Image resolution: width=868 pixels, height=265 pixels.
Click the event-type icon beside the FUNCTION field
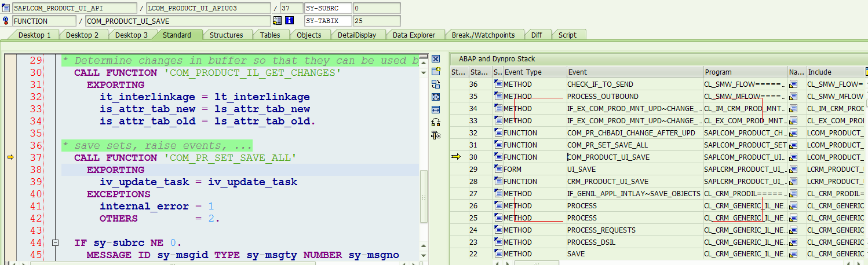[x=6, y=21]
